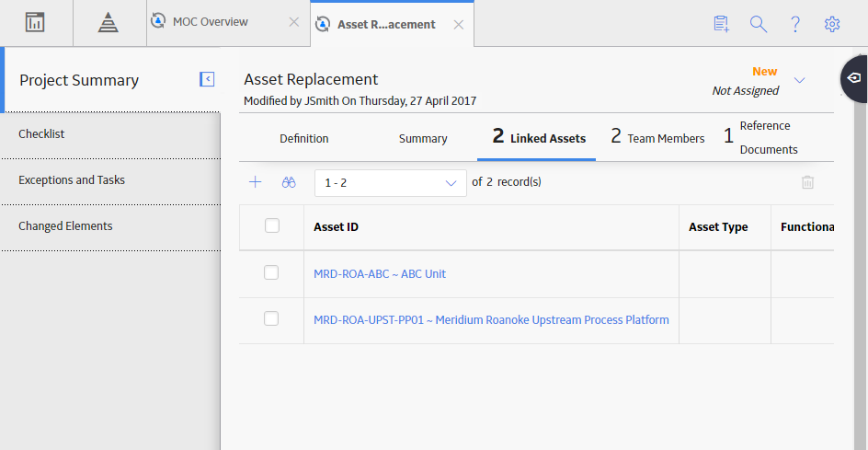Open settings gear icon
Image resolution: width=868 pixels, height=450 pixels.
[832, 24]
